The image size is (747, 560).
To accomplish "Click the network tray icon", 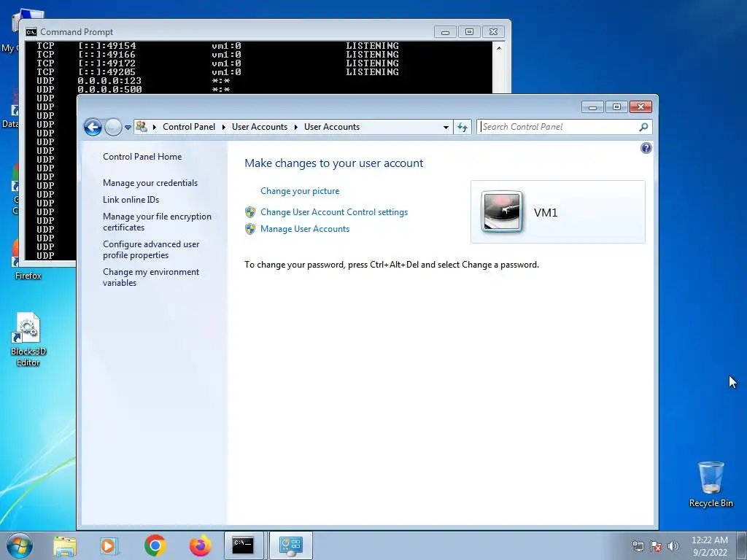I will [638, 546].
